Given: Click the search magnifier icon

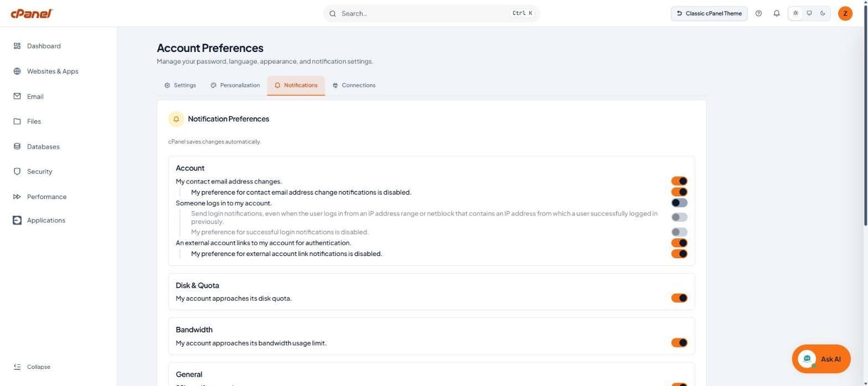Looking at the screenshot, I should click(333, 13).
